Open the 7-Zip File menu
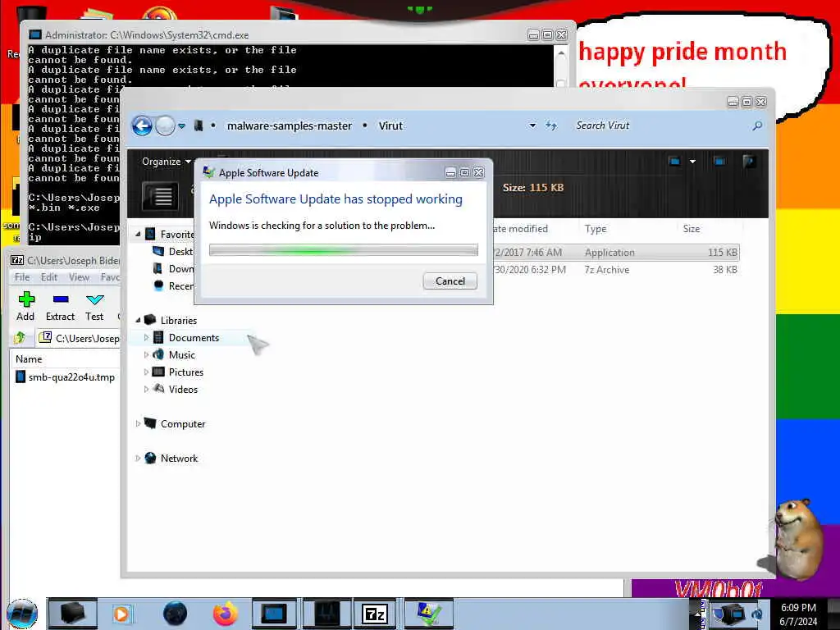Image resolution: width=840 pixels, height=630 pixels. (x=22, y=277)
